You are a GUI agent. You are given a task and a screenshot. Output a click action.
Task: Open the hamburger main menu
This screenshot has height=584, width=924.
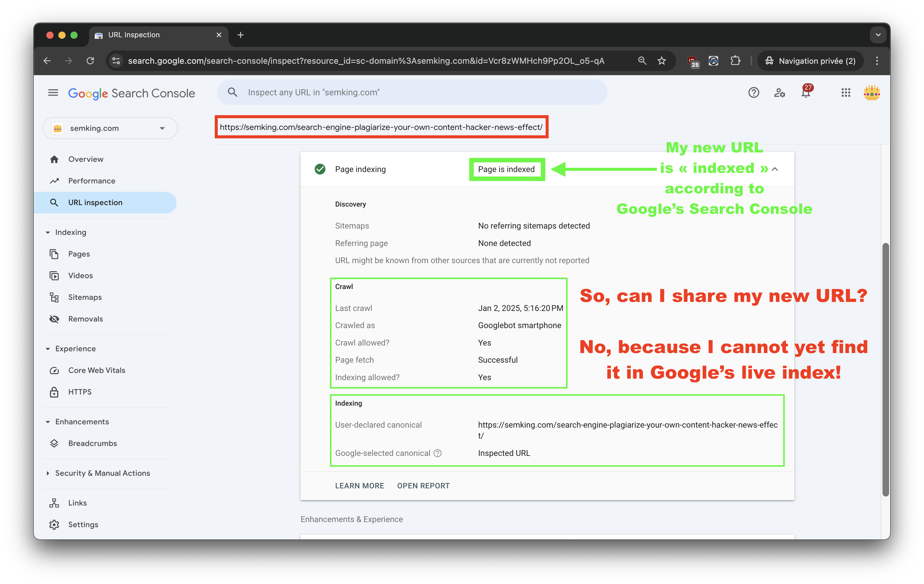(53, 93)
